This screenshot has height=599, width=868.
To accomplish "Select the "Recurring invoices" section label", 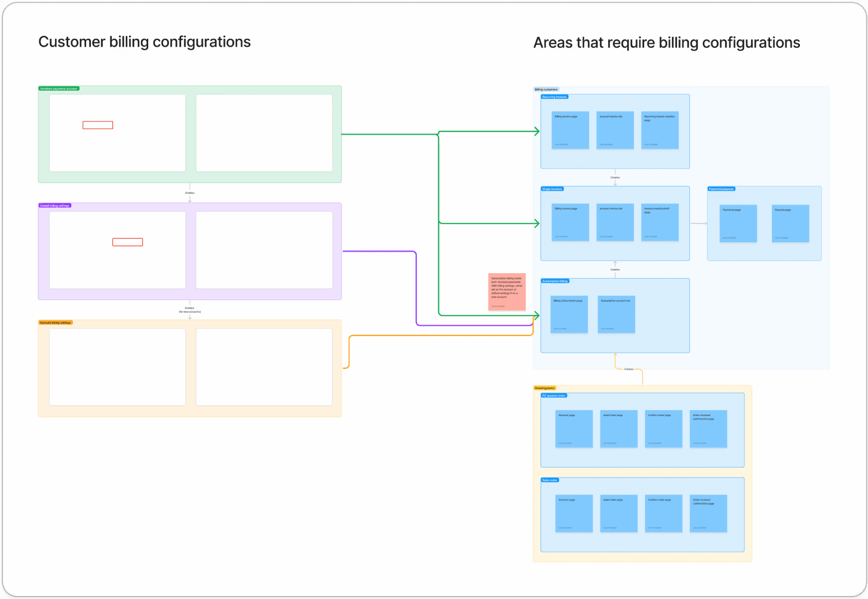I will pos(554,97).
